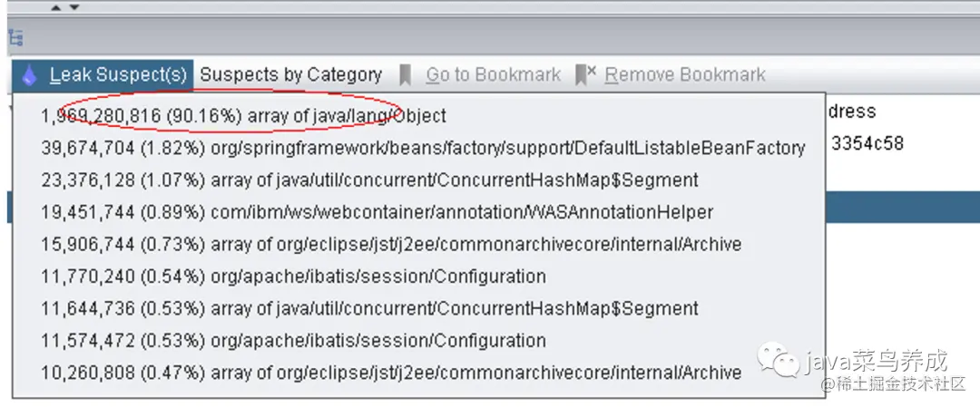Click the up arrow on the top divider

[55, 7]
